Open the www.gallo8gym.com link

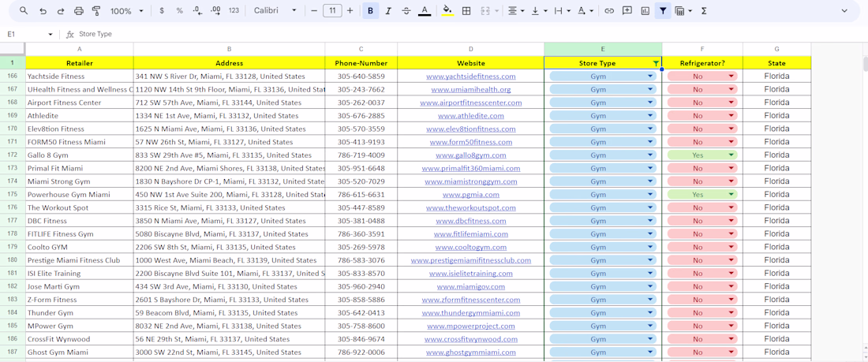470,155
